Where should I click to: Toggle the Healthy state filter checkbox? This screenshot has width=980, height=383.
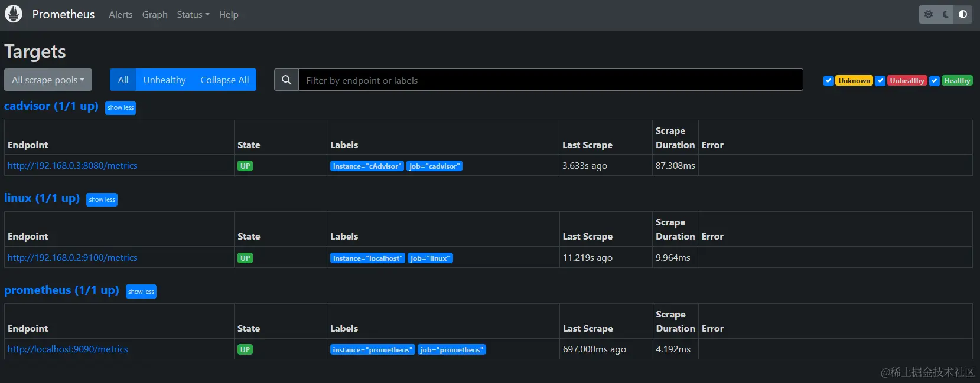(935, 81)
